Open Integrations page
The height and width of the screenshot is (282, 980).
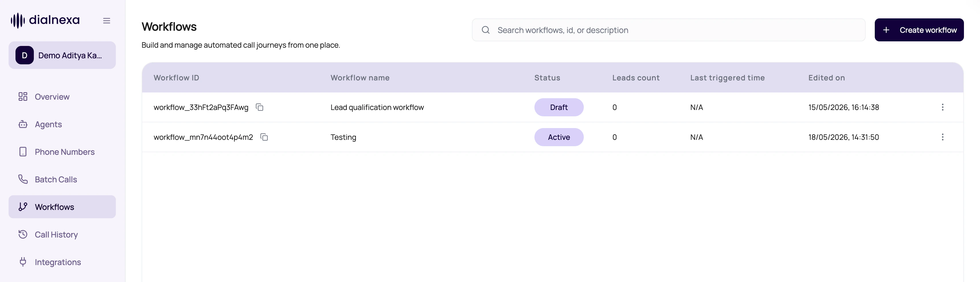62,262
